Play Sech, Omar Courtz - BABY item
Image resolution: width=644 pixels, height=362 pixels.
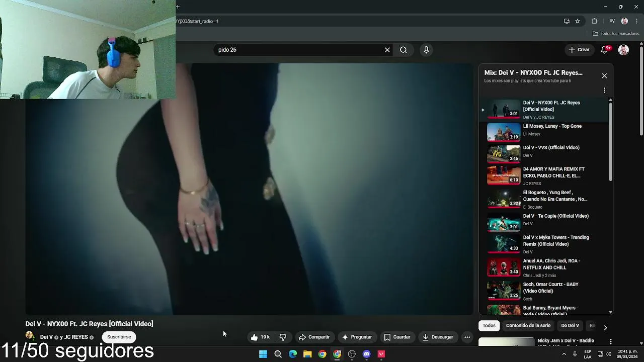[x=543, y=291]
